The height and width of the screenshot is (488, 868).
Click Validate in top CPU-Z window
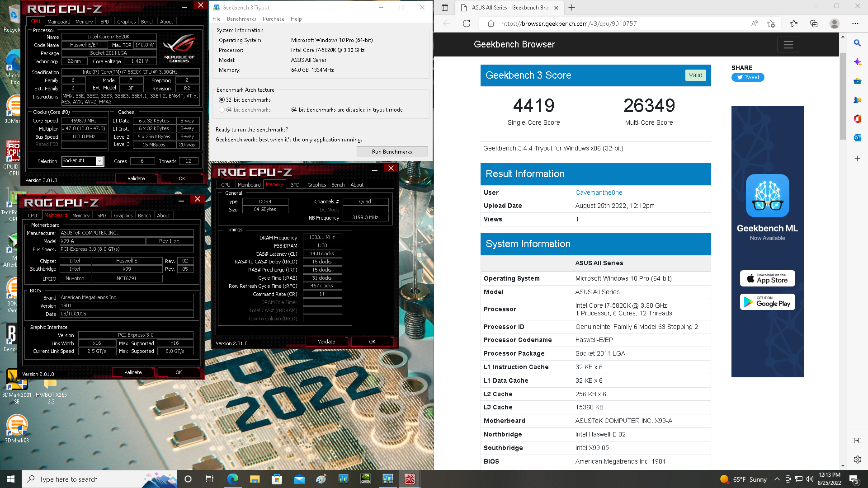(x=136, y=178)
